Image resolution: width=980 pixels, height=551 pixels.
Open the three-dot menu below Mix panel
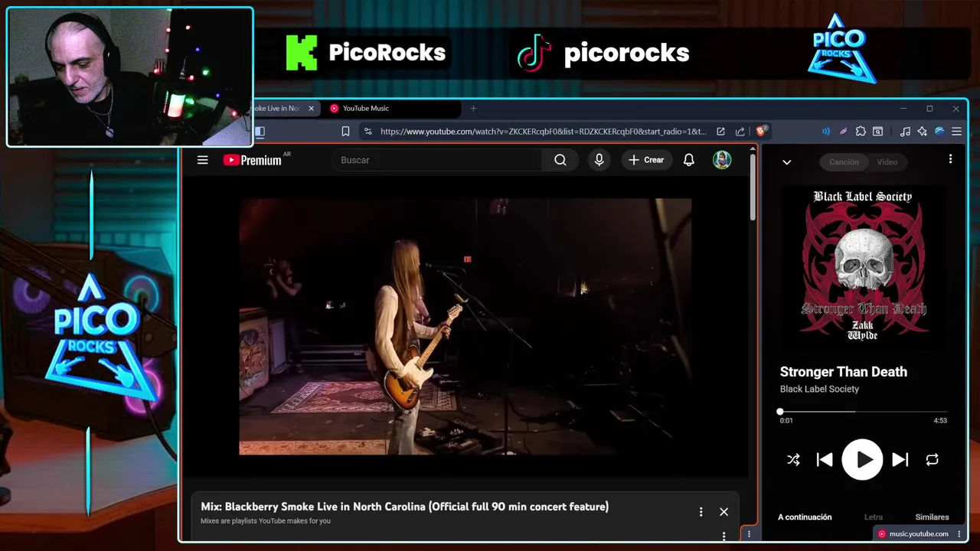(x=724, y=536)
